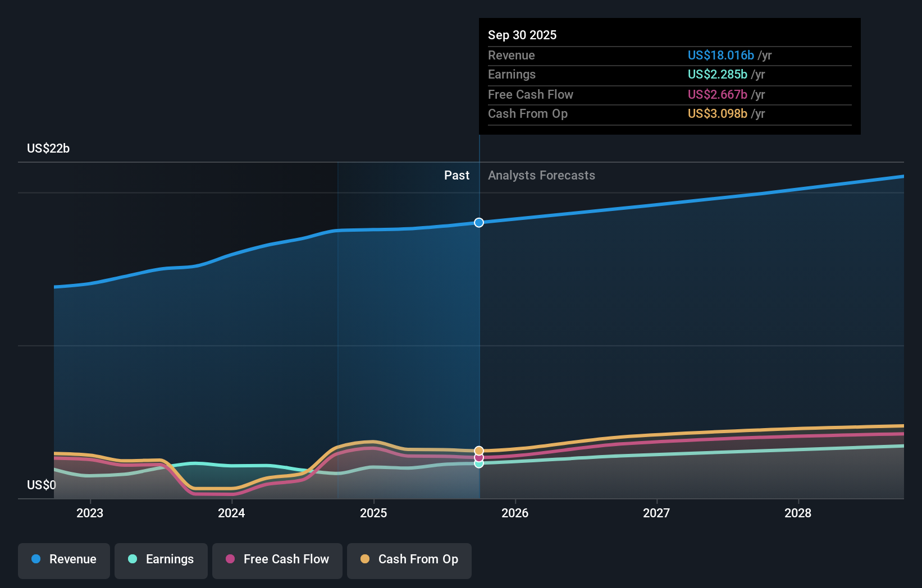922x588 pixels.
Task: Click the 2027 axis label
Action: [657, 513]
